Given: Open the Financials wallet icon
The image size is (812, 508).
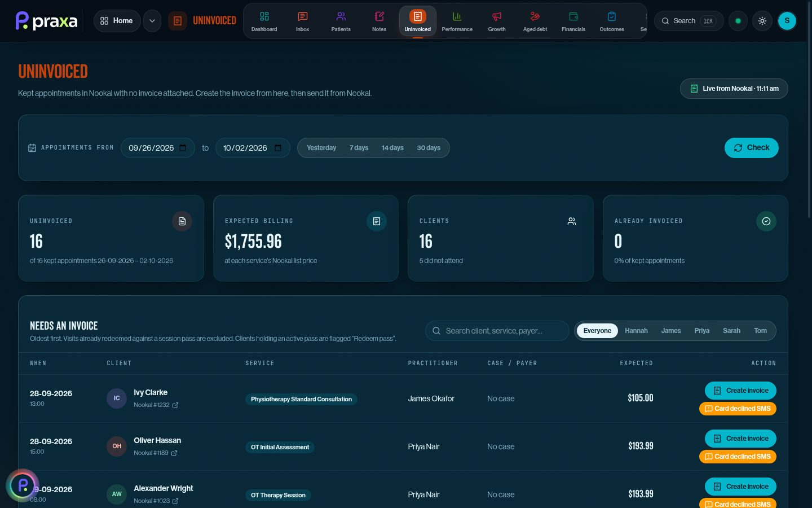Looking at the screenshot, I should (573, 21).
